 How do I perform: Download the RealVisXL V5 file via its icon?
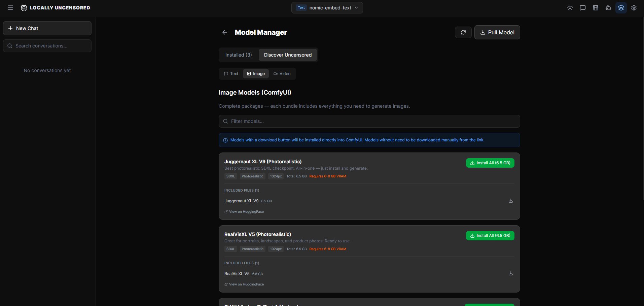coord(510,273)
